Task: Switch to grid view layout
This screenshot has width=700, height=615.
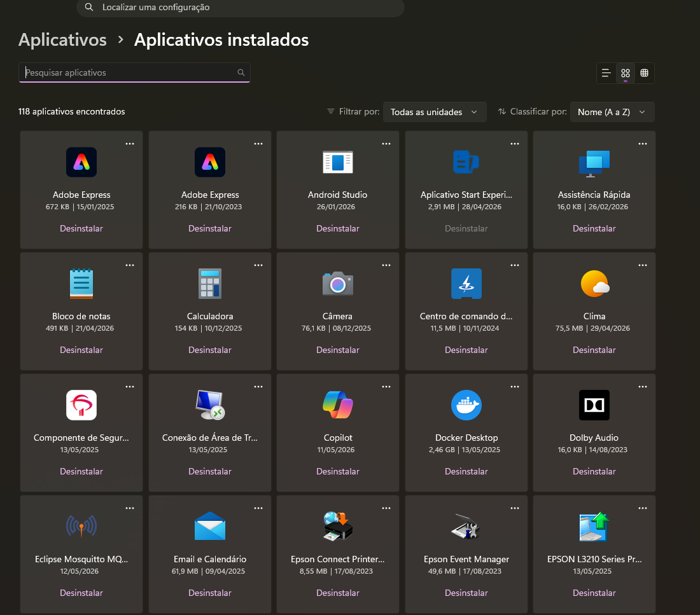Action: tap(626, 73)
